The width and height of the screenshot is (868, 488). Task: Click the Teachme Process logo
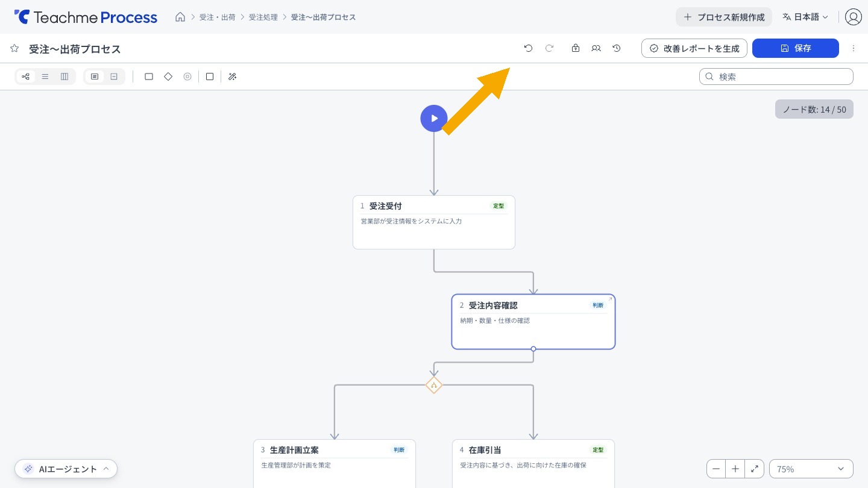[86, 17]
